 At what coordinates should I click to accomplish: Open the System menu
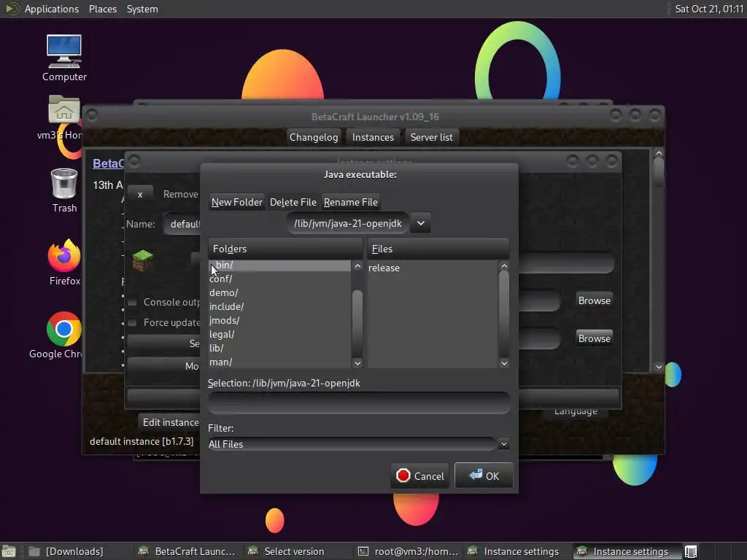point(142,9)
